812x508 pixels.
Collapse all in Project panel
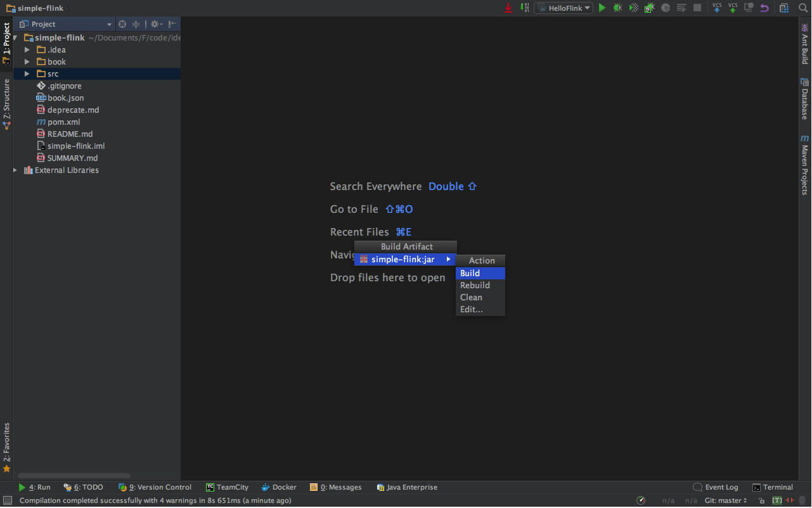(136, 24)
